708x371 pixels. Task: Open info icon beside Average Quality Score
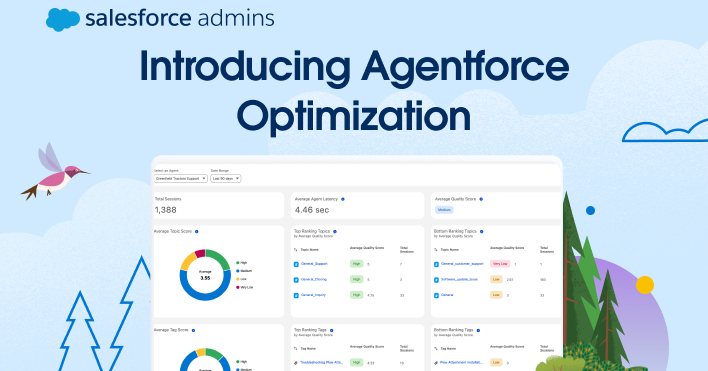[481, 199]
